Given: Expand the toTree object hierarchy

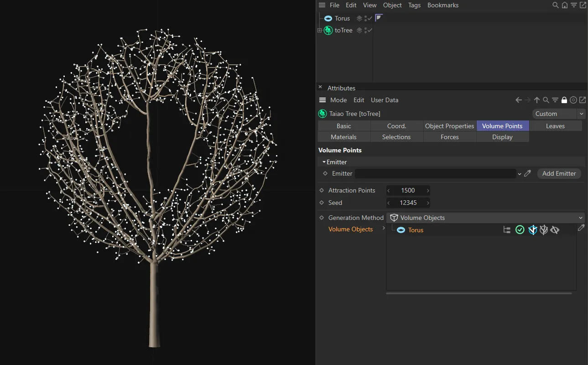Looking at the screenshot, I should coord(320,31).
